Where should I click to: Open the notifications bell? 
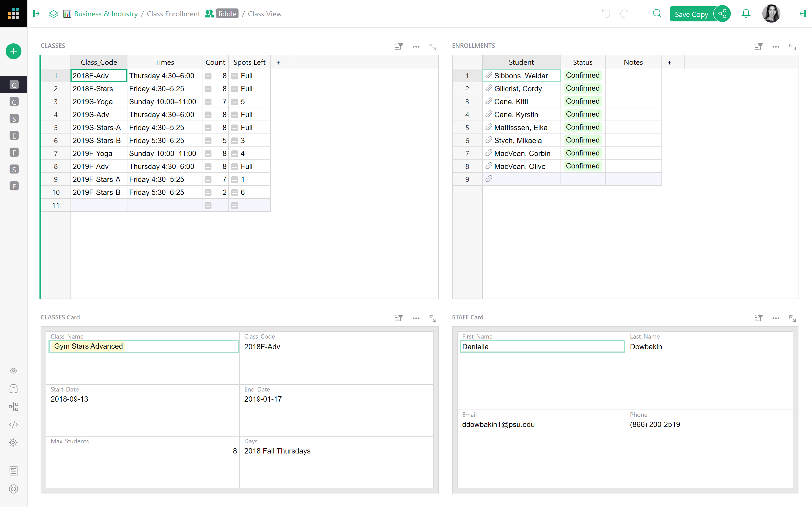pyautogui.click(x=745, y=14)
